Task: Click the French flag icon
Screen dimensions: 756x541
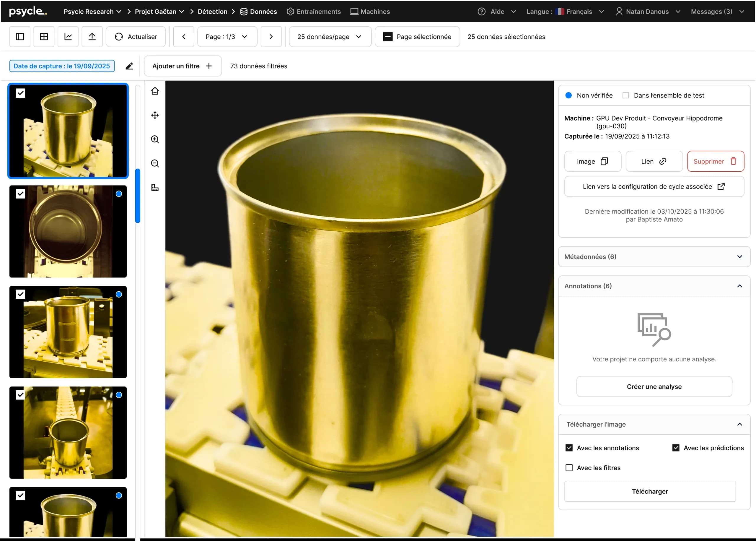Action: [560, 12]
